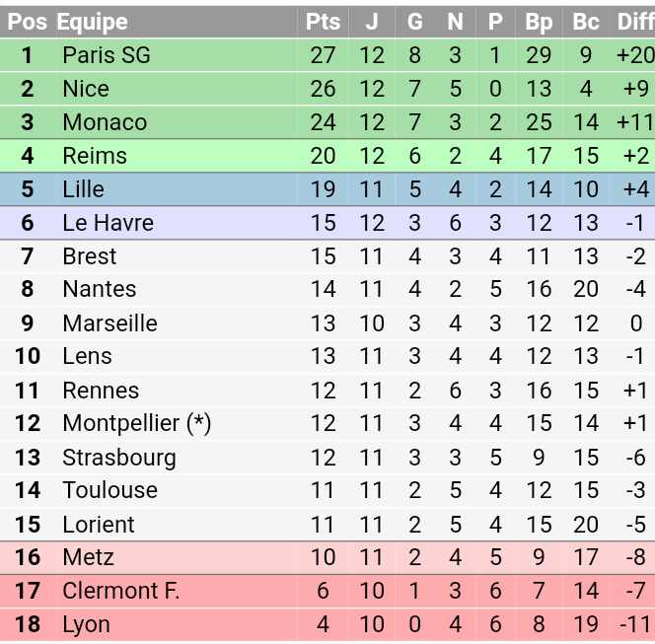Click the J matches played header
The width and height of the screenshot is (655, 644).
pos(372,22)
